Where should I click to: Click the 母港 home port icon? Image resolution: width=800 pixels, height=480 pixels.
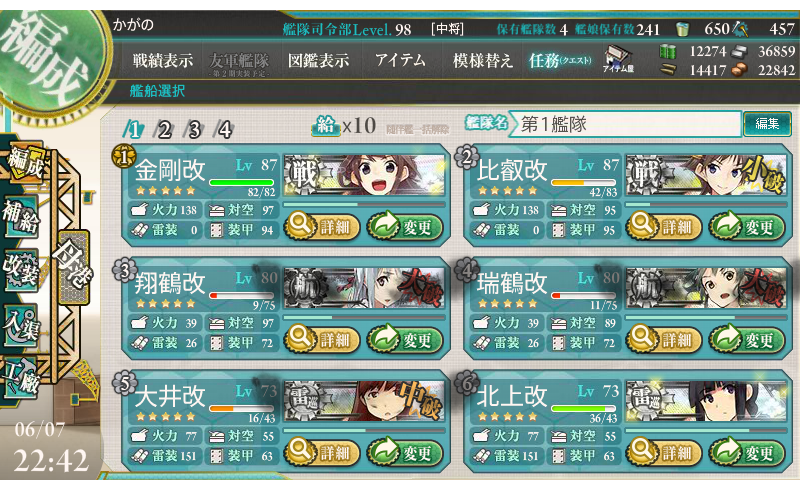[x=74, y=266]
